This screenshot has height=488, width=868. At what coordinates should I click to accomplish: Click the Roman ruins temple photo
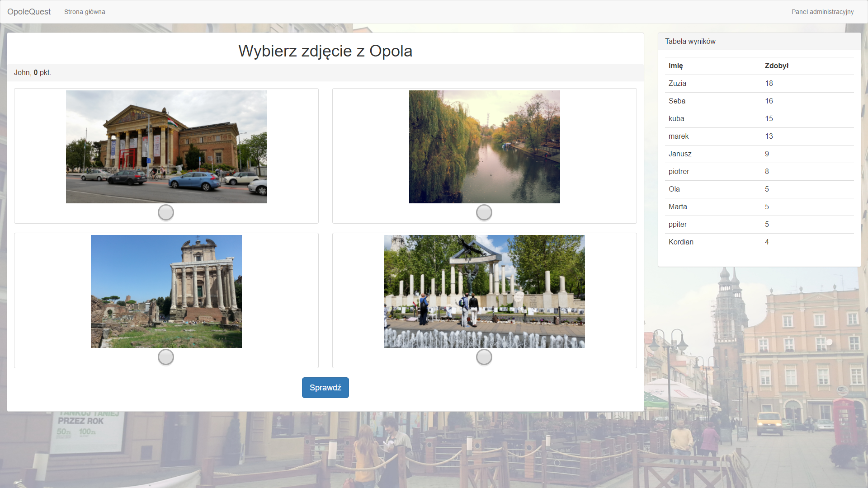click(x=166, y=291)
